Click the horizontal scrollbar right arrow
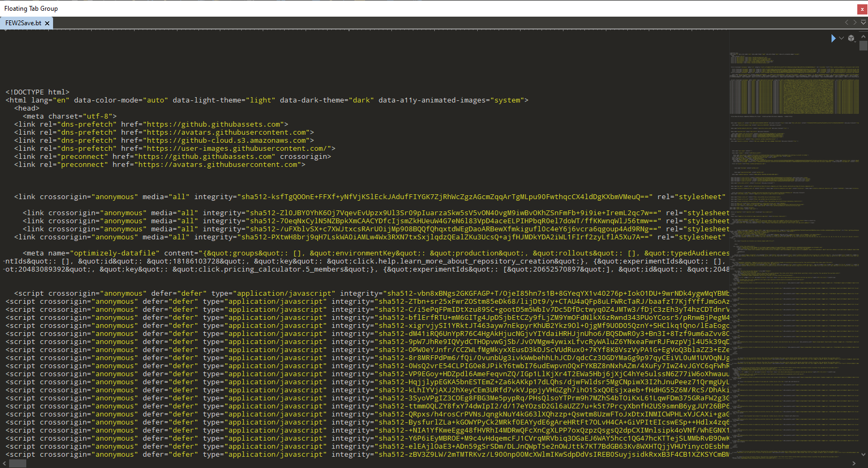 pos(854,463)
